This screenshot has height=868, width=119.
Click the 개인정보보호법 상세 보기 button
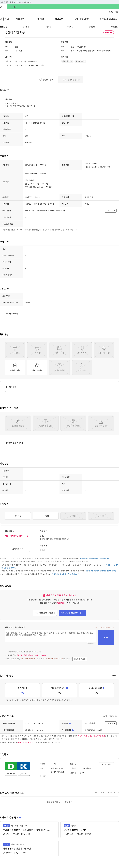[x=45, y=613]
